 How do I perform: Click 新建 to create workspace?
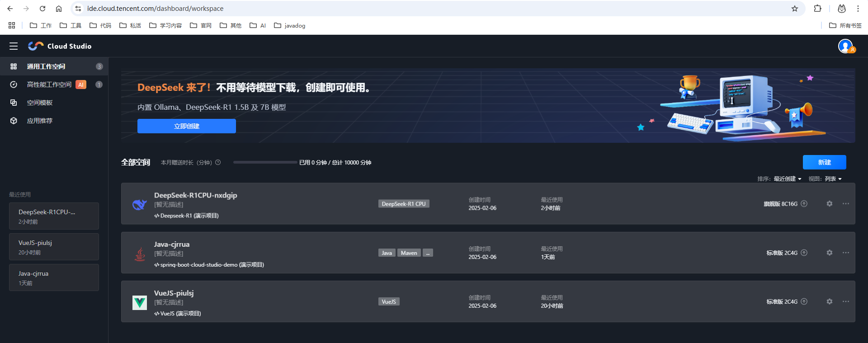tap(825, 162)
